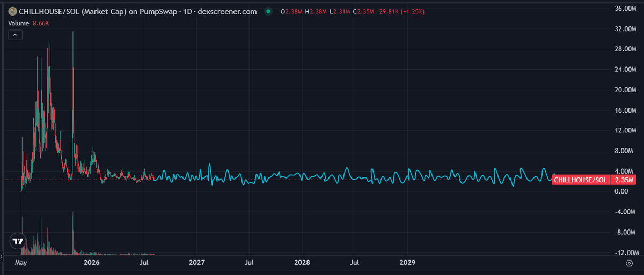Click the 16.00M price axis label

[626, 110]
